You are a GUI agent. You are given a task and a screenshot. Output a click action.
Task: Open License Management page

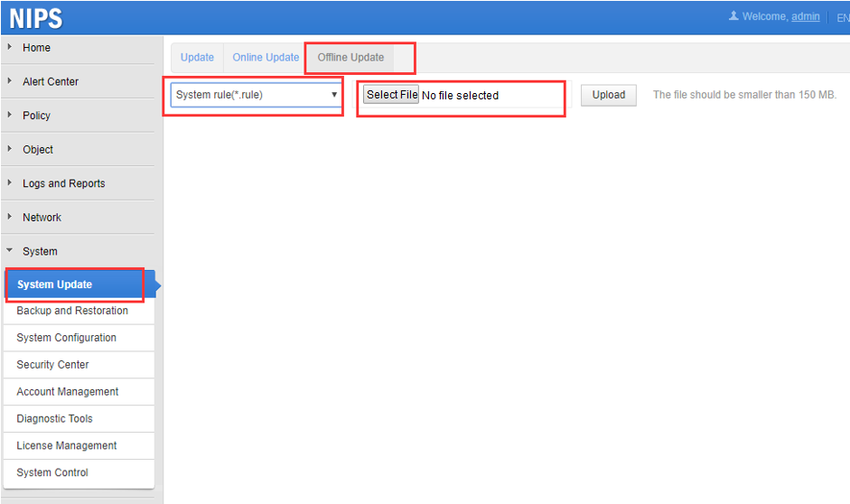(x=67, y=445)
